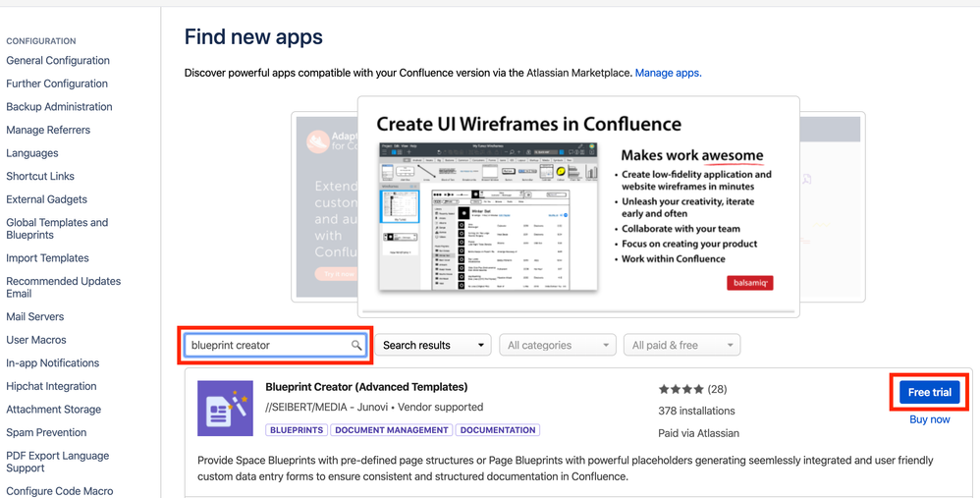The image size is (980, 498).
Task: Click the Makes work awesome banner text
Action: tap(692, 155)
